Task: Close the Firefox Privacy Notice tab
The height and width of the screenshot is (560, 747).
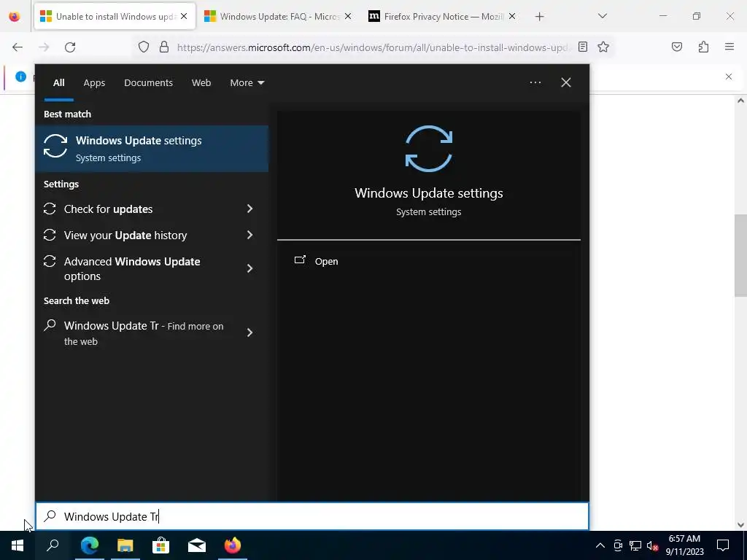Action: pyautogui.click(x=511, y=16)
